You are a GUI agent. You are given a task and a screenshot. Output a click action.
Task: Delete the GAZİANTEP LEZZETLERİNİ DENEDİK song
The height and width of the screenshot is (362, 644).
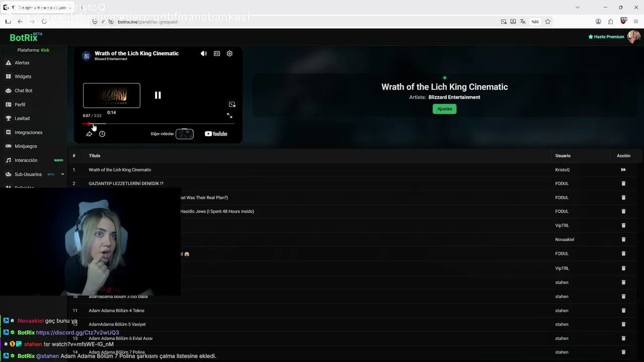point(623,184)
